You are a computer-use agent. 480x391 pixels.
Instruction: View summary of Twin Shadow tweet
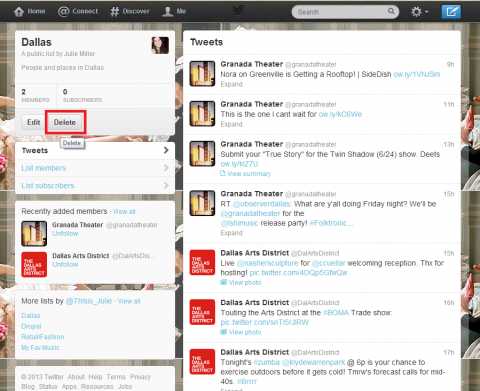[x=246, y=174]
